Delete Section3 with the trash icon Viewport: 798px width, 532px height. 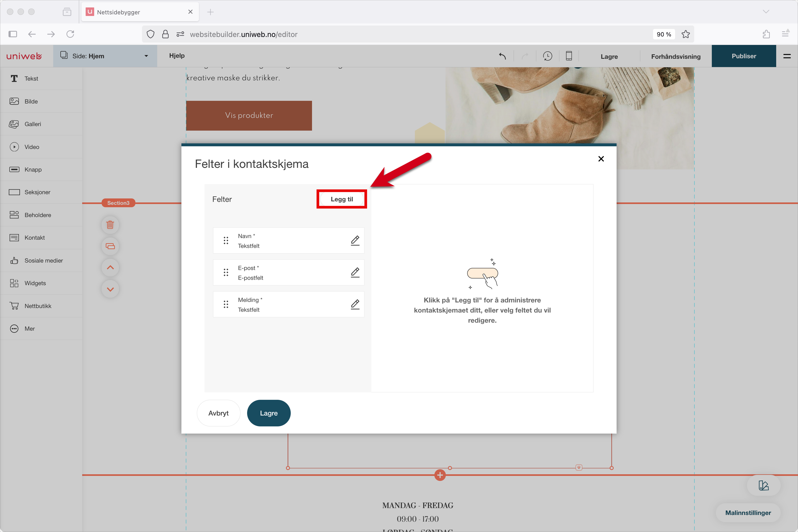coord(110,225)
